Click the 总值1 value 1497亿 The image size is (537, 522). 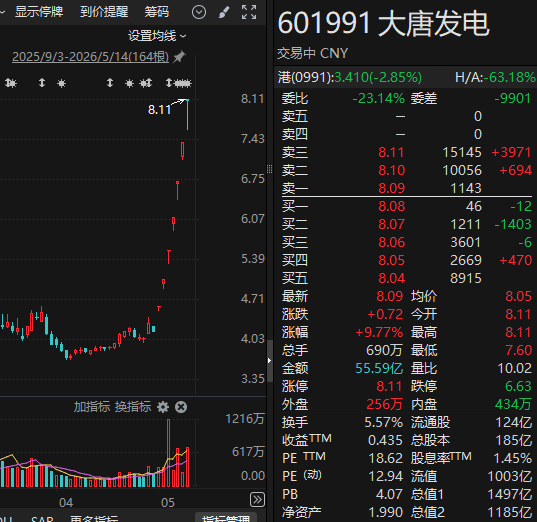coord(510,495)
